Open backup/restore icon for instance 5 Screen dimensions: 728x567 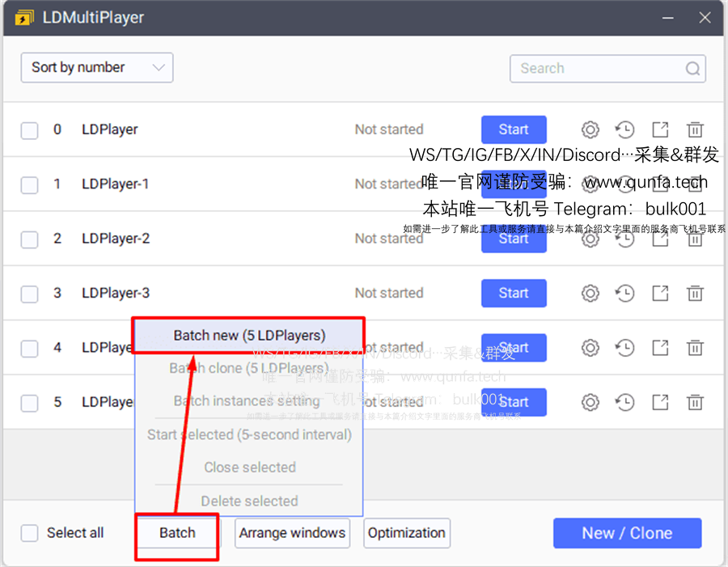[625, 402]
